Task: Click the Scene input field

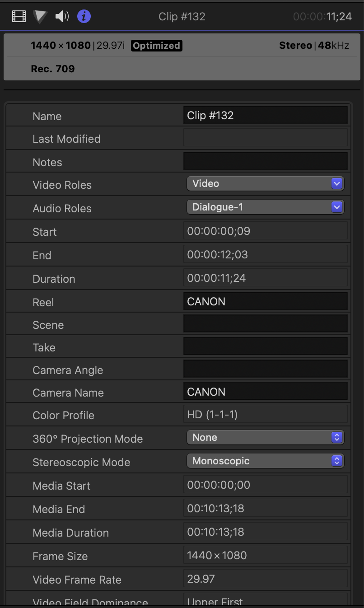Action: pos(265,324)
